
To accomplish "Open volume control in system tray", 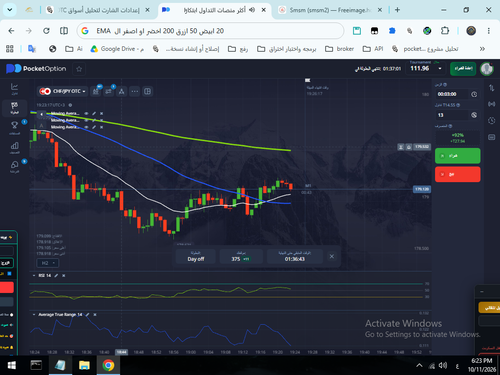I will pyautogui.click(x=443, y=365).
